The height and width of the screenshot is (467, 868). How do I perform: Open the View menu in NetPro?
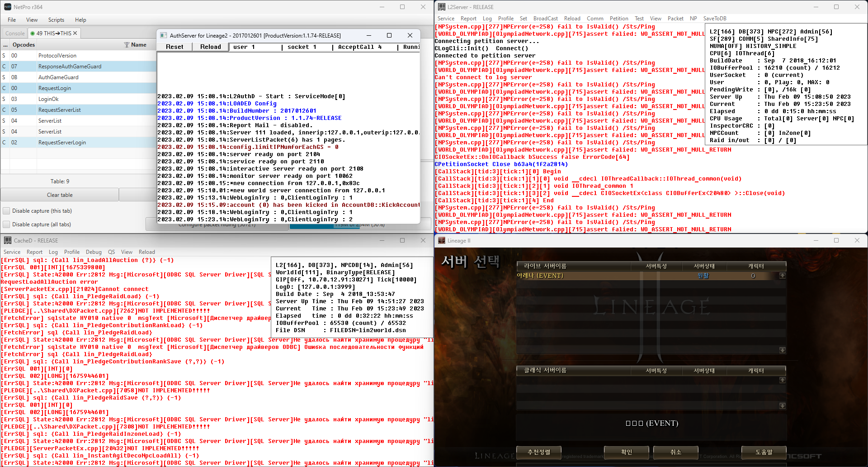[32, 20]
